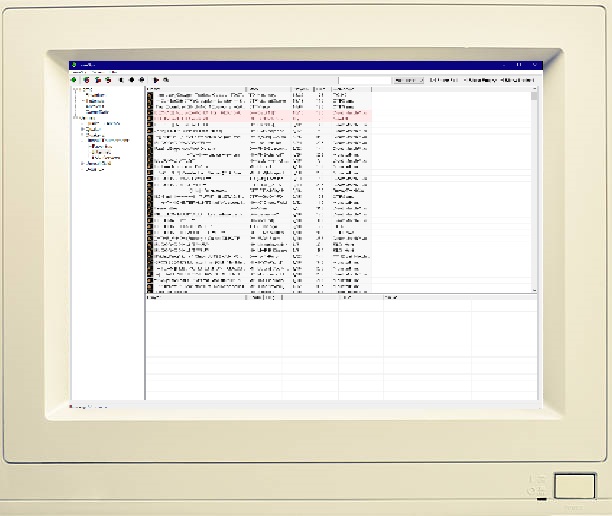Click the thumbnail icon of the first list row
612x516 pixels.
(150, 95)
